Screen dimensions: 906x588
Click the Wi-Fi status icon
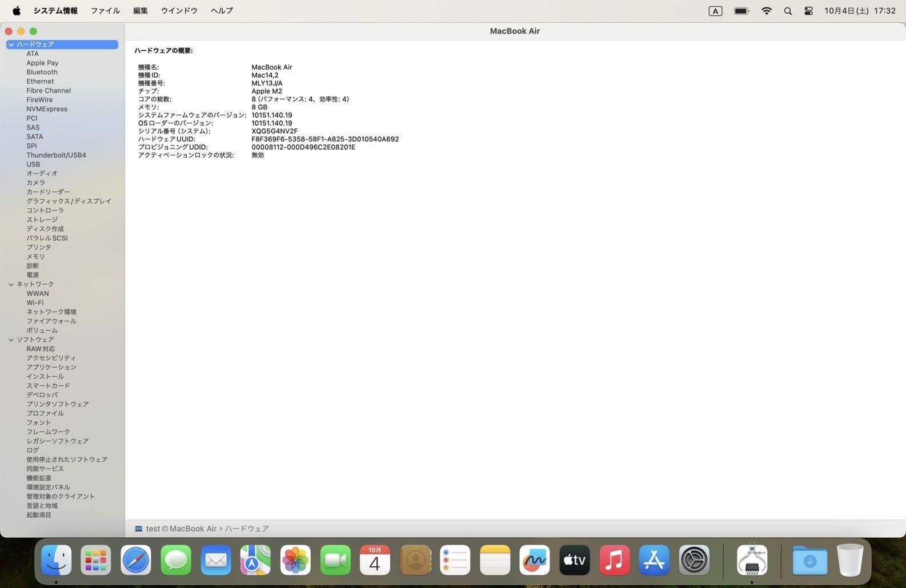coord(767,11)
